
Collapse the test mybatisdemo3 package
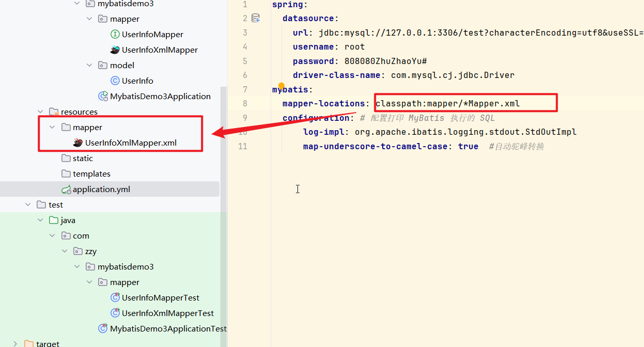tap(77, 267)
